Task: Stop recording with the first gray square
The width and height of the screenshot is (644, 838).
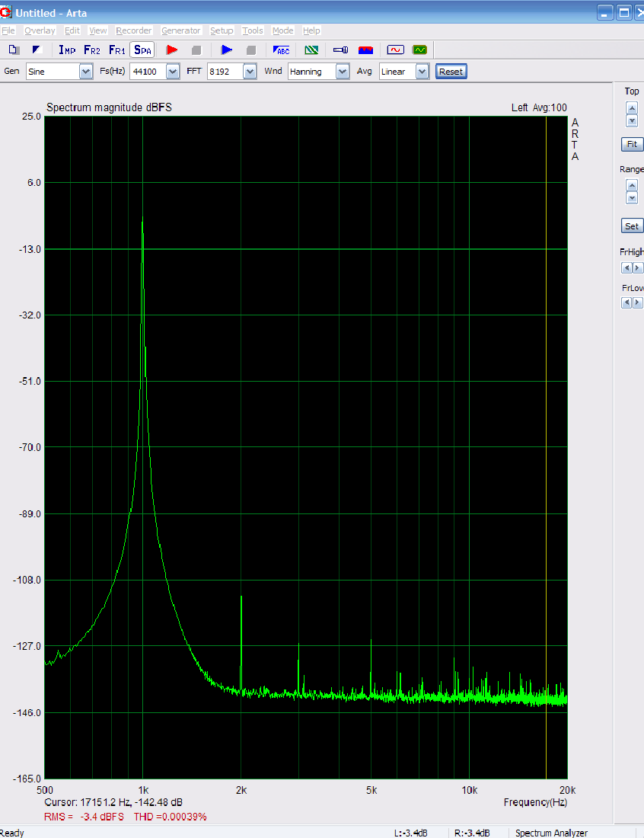Action: pos(196,50)
